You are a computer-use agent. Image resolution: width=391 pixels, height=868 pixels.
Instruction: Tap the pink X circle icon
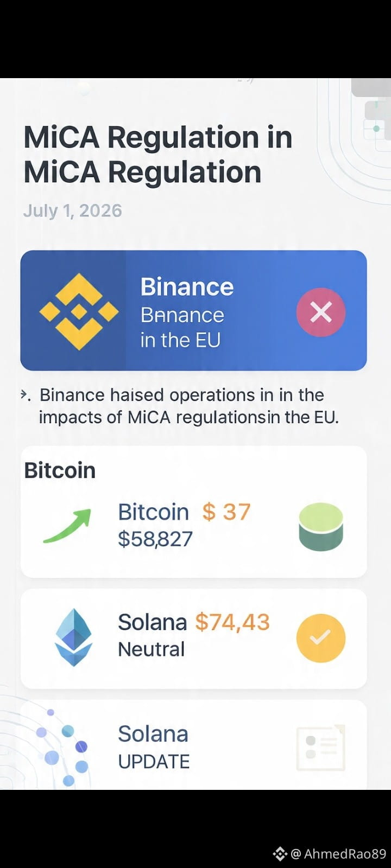pyautogui.click(x=320, y=312)
